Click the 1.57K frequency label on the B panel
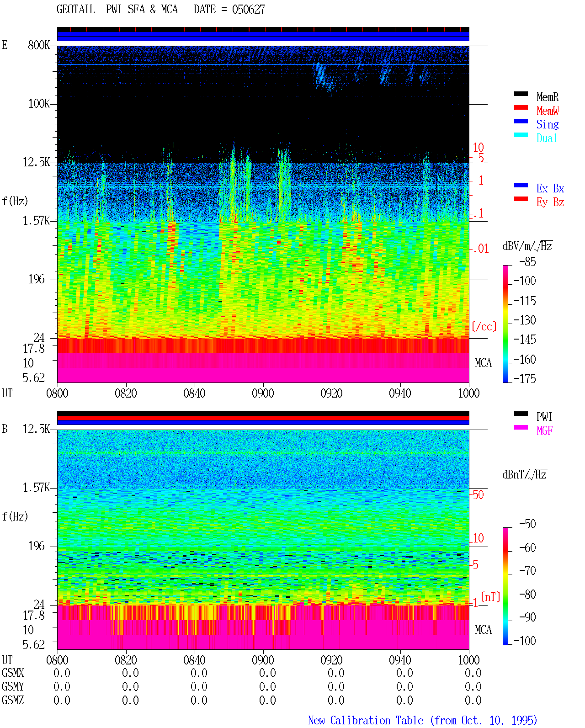The height and width of the screenshot is (728, 585). point(36,488)
